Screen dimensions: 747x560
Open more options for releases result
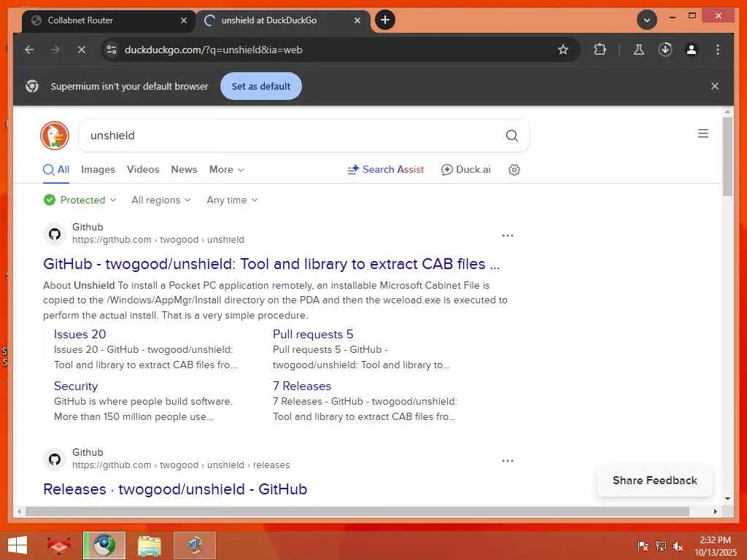click(508, 461)
